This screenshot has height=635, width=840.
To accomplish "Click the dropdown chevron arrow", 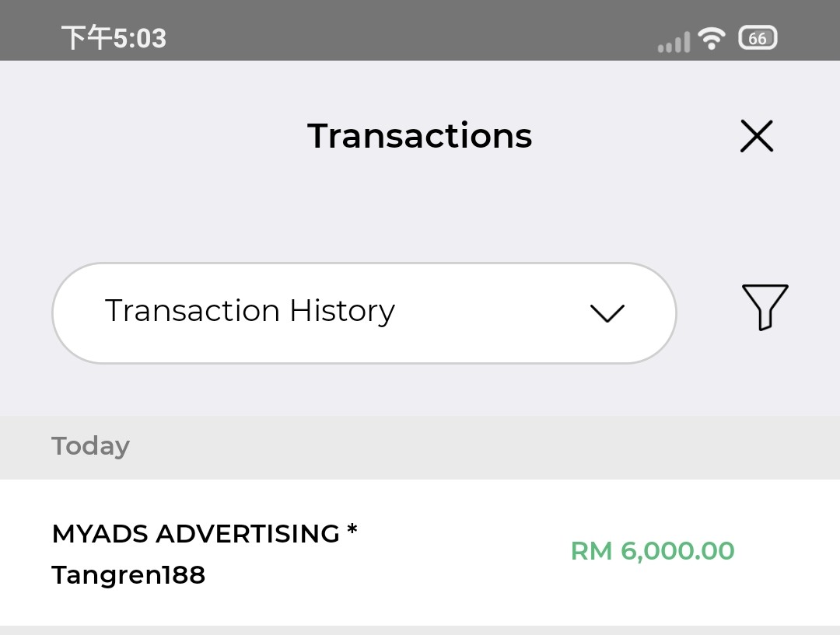I will (x=607, y=313).
